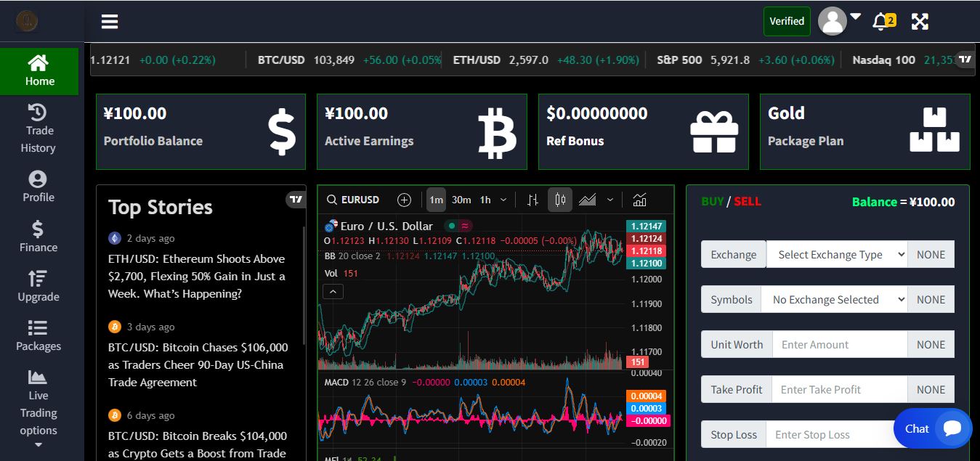Click the Enter Take Profit input field
The width and height of the screenshot is (980, 461).
click(839, 390)
